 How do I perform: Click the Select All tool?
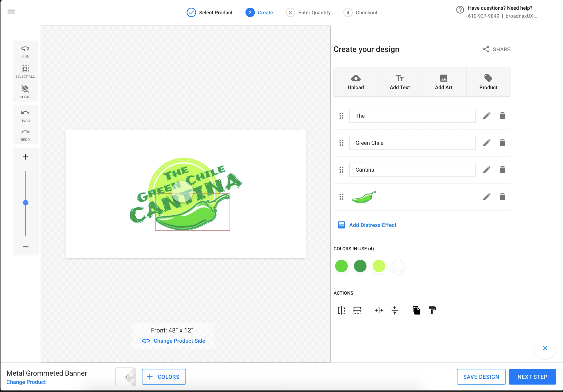tap(25, 71)
